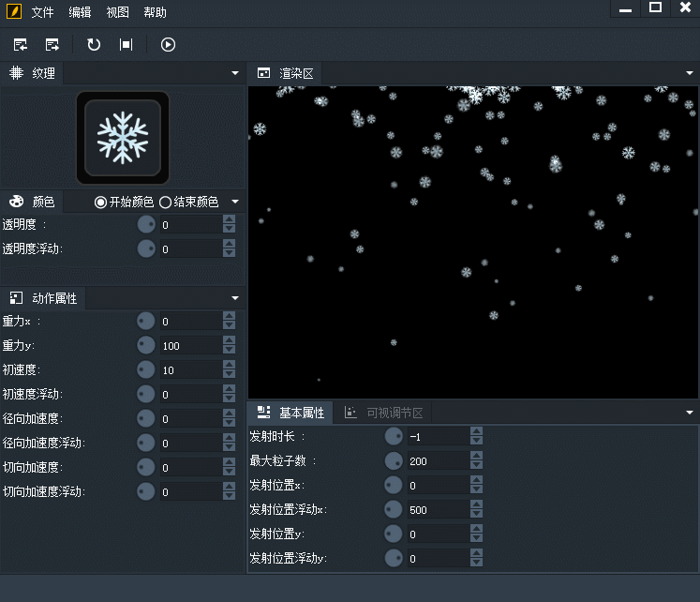Click the 渲染区 panel icon
The width and height of the screenshot is (700, 602).
pyautogui.click(x=264, y=73)
